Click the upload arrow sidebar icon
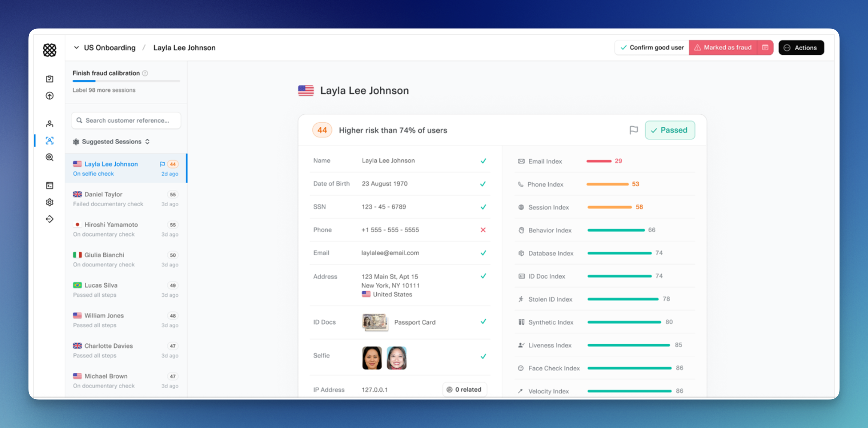This screenshot has height=428, width=868. [x=49, y=96]
